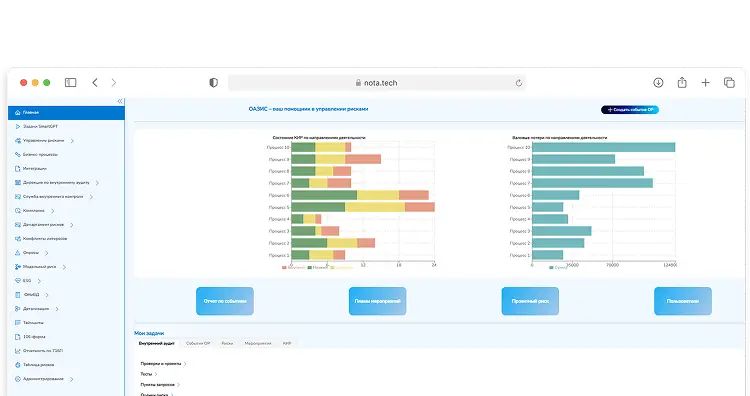750x396 pixels.
Task: Click the Отчет по событиям button
Action: [x=225, y=301]
